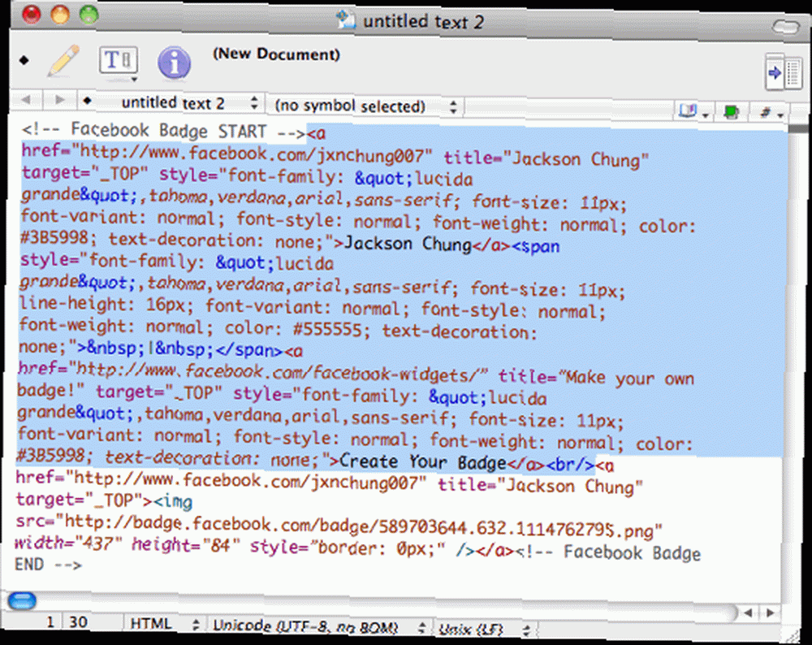Open the no symbol selected function popup
This screenshot has height=645, width=812.
point(365,106)
